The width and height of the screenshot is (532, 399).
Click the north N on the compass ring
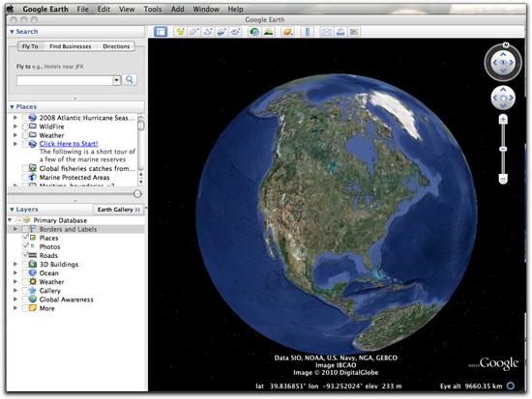506,44
